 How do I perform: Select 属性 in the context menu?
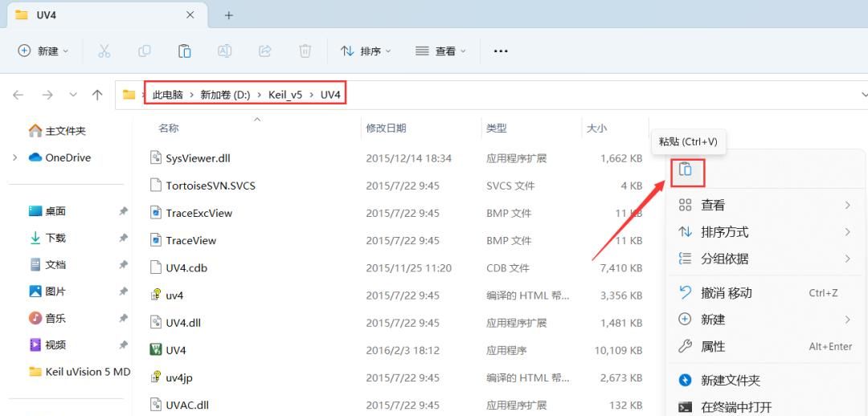(713, 346)
